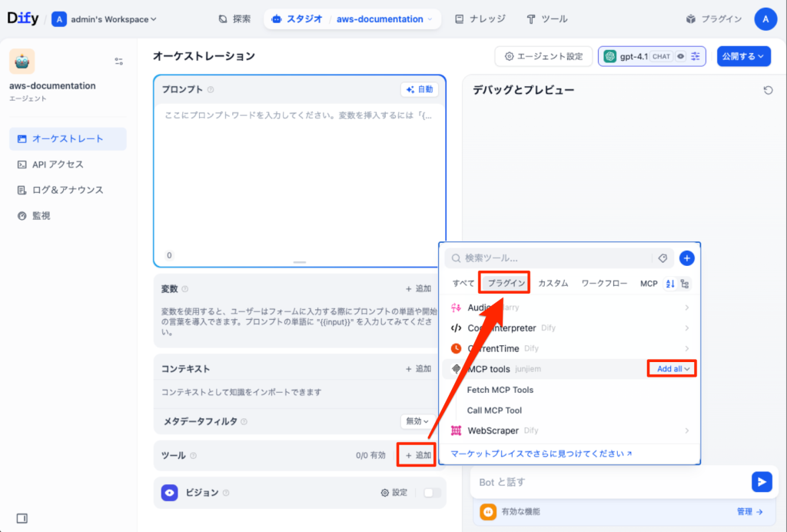Select the プラグイン tool tab
The width and height of the screenshot is (787, 532).
pyautogui.click(x=506, y=283)
